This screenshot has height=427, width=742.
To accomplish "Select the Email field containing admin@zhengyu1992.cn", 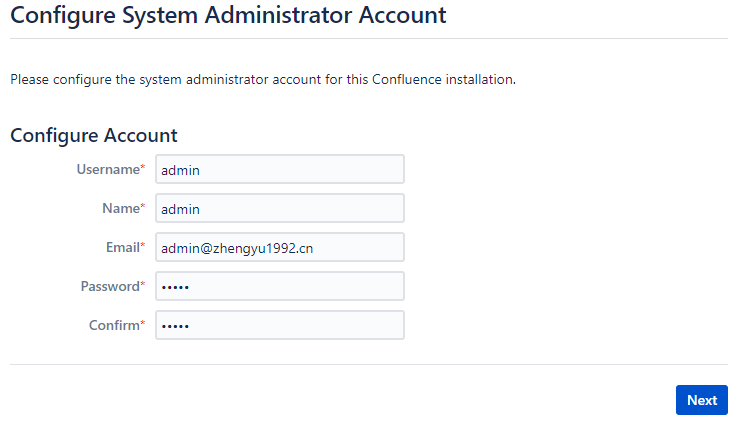I will pos(280,247).
